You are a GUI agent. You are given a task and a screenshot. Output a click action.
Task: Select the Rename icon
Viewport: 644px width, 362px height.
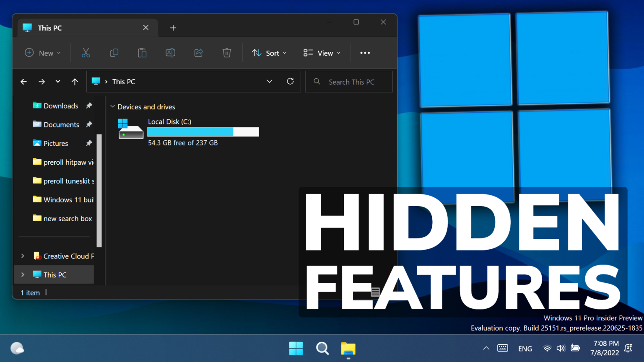170,53
